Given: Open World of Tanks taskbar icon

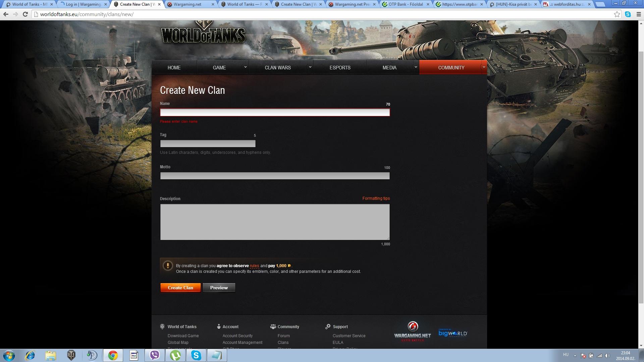Looking at the screenshot, I should 71,355.
